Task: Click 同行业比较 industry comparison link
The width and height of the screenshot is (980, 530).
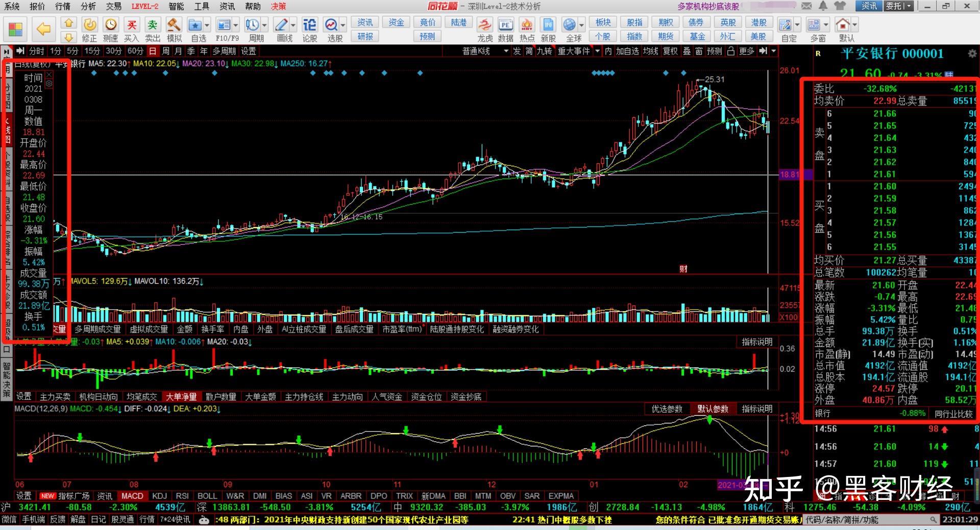Action: click(953, 414)
